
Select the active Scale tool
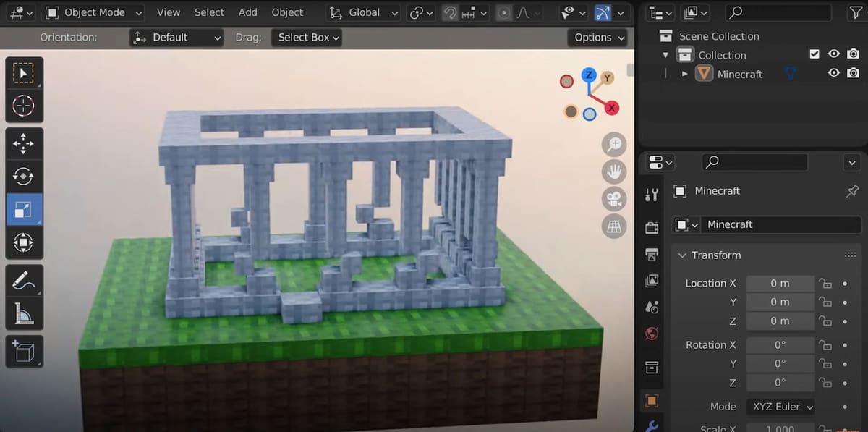click(x=24, y=210)
